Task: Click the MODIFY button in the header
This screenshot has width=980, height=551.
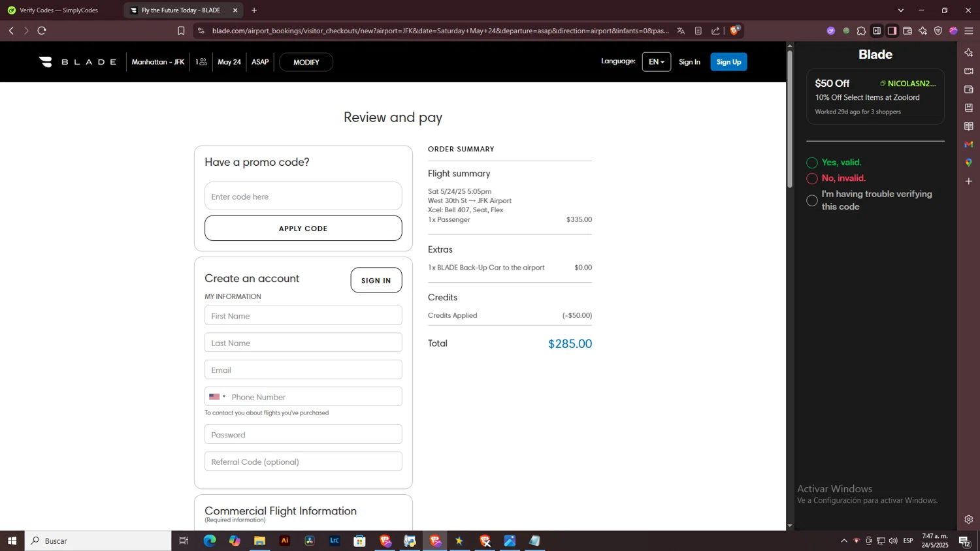Action: coord(306,62)
